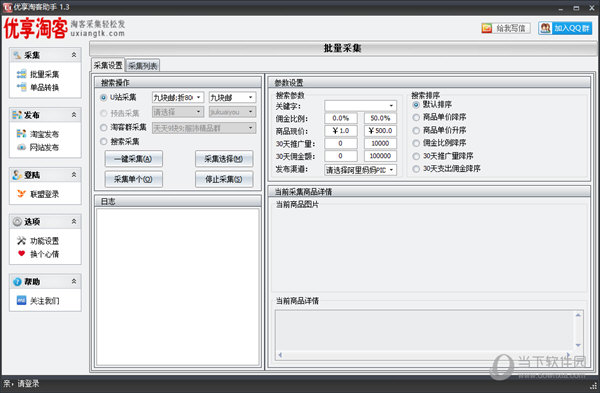Select 30天支出佣金降序 sort option
The width and height of the screenshot is (600, 393).
point(416,169)
